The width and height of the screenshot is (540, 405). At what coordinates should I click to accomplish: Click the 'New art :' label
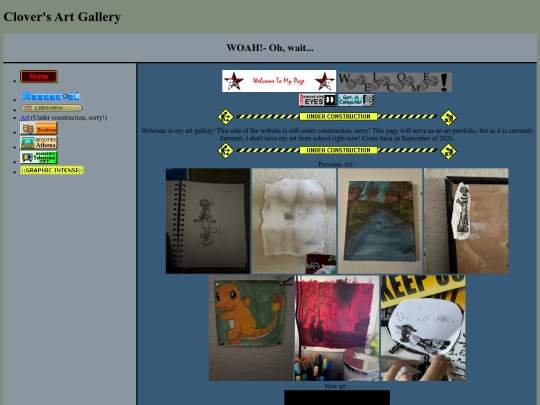coord(337,386)
